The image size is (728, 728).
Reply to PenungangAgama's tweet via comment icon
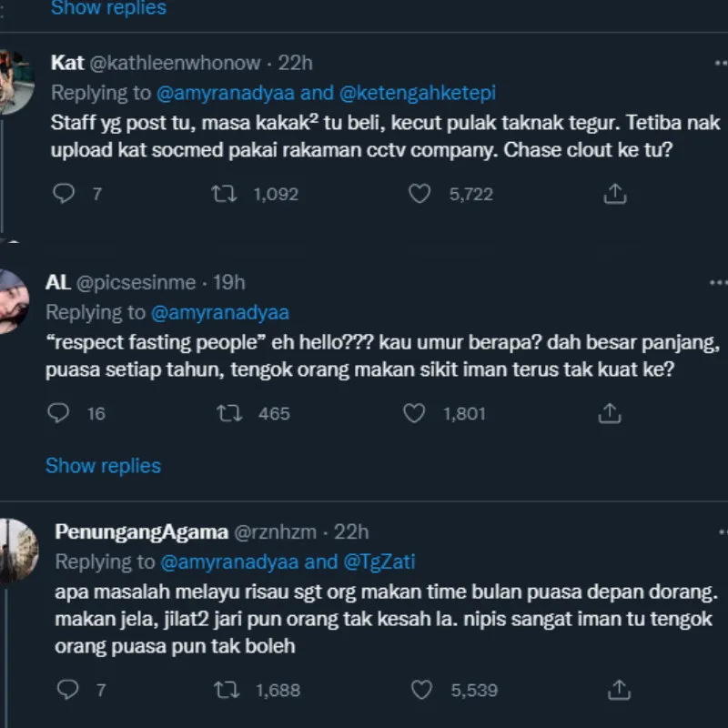(x=67, y=690)
